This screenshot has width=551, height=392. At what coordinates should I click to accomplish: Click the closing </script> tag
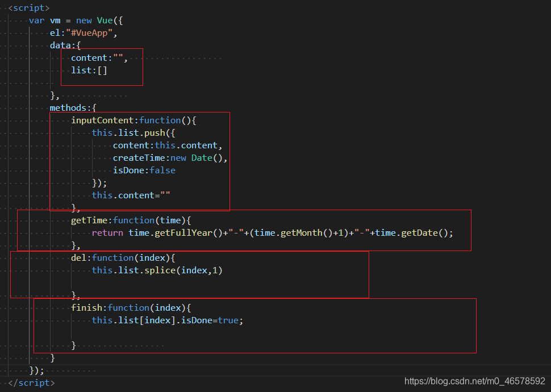[x=31, y=383]
